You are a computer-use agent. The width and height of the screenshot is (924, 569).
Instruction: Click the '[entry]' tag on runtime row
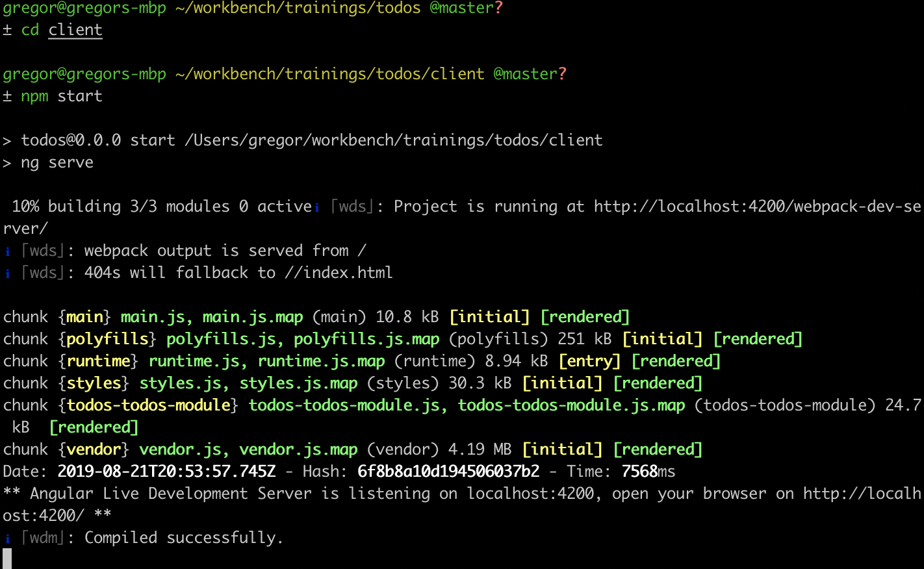(x=589, y=361)
